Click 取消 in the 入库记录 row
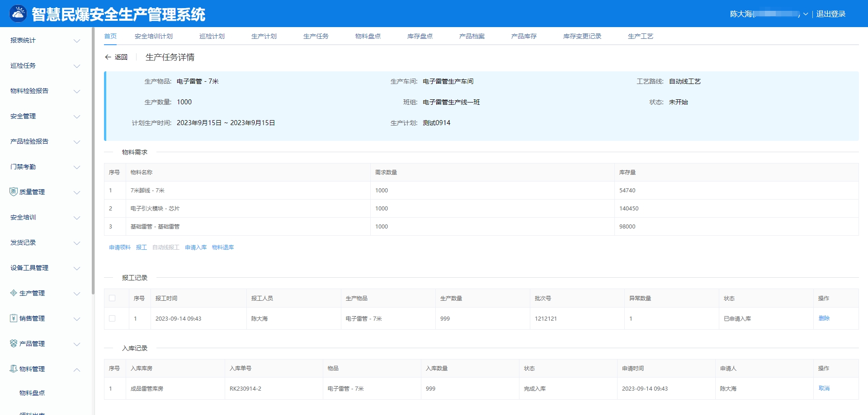 pos(824,388)
